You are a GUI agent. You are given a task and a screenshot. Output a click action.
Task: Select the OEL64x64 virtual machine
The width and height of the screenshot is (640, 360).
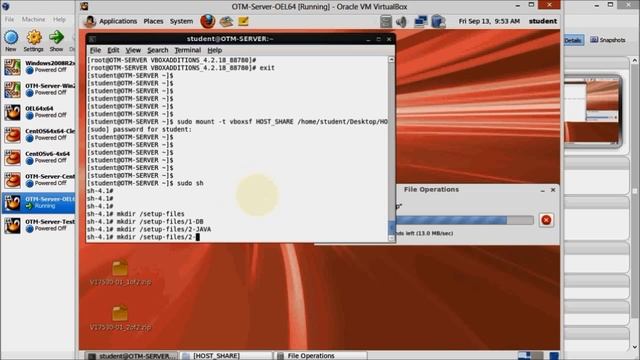(38, 112)
